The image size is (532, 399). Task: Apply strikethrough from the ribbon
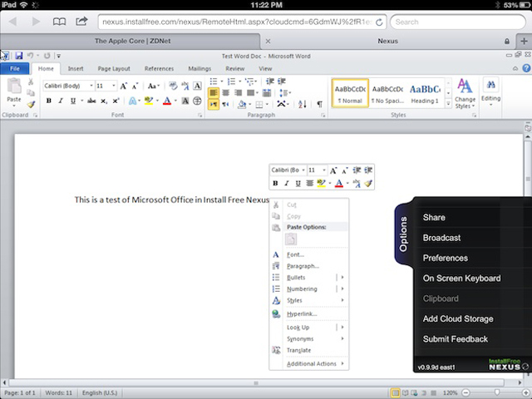pos(91,101)
